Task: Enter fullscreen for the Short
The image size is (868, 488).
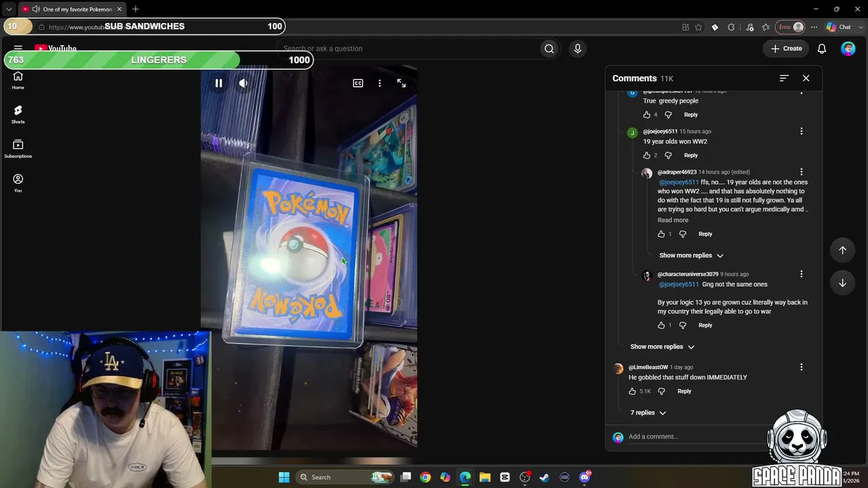Action: [401, 83]
